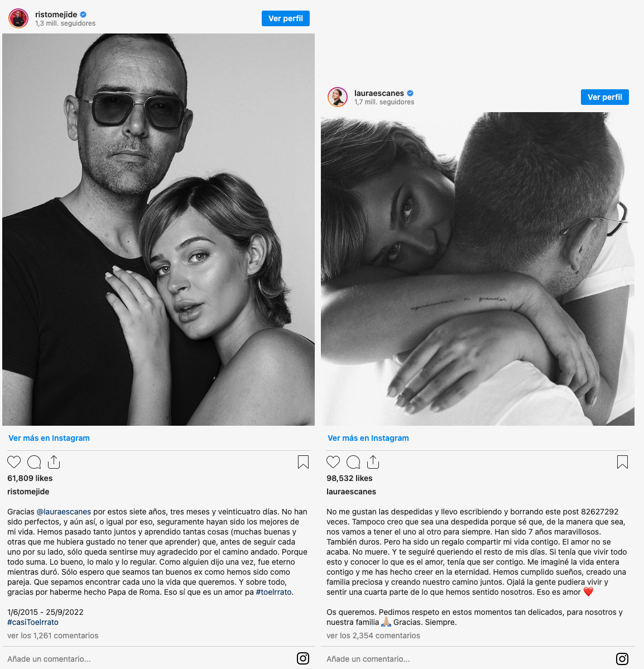Open ristomejide profile avatar
Screen dimensions: 644x669
[18, 18]
